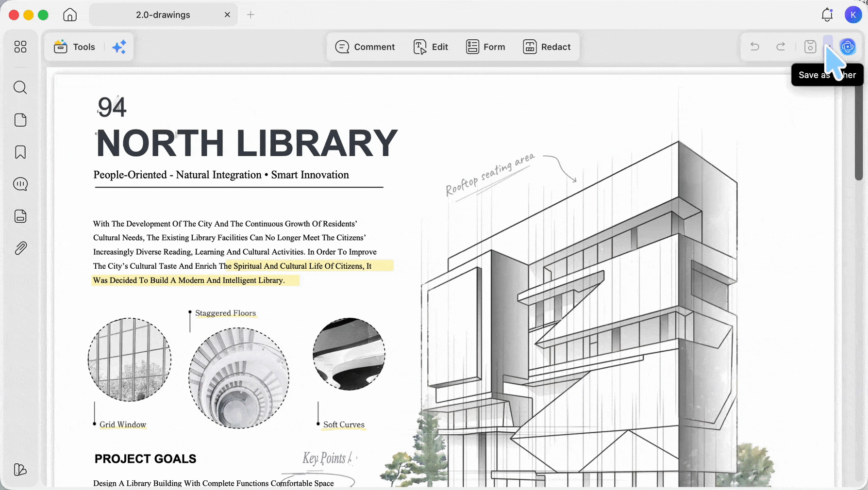
Task: Switch to Comment mode
Action: (365, 47)
